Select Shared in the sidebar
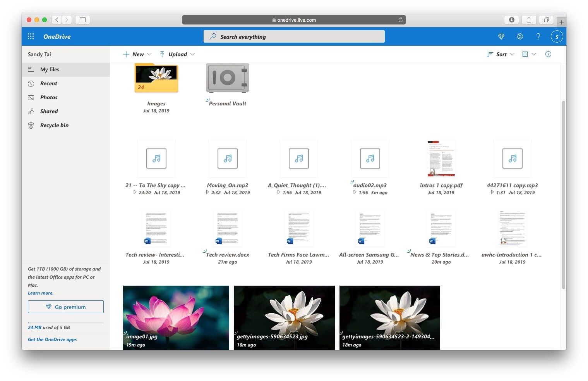Image resolution: width=588 pixels, height=381 pixels. (49, 111)
